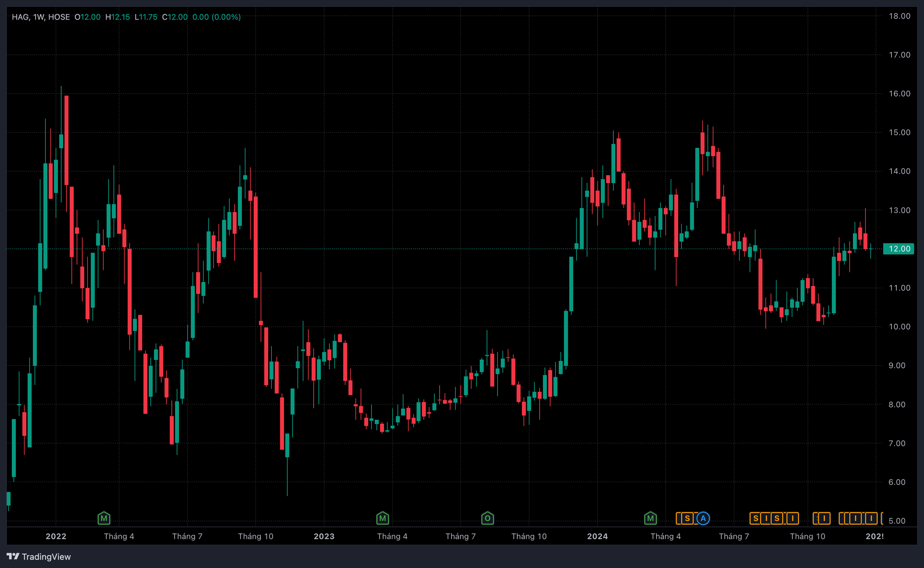Click the 2022 year label on time axis
This screenshot has height=568, width=924.
click(56, 536)
